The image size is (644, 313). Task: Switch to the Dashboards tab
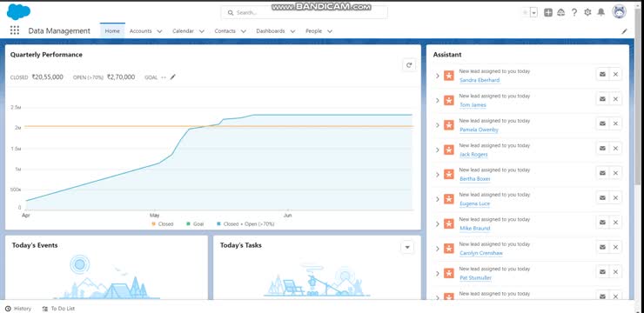[x=271, y=30]
